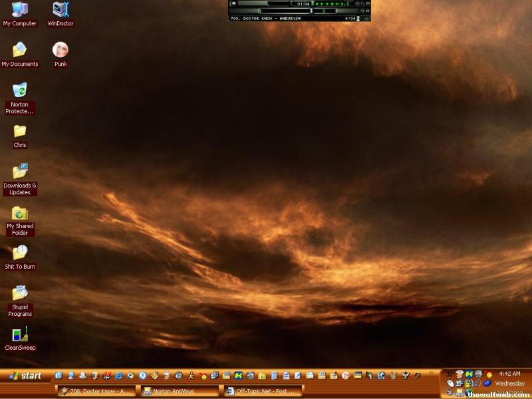Click the clock showing 4:42 AM
The height and width of the screenshot is (399, 532).
509,374
